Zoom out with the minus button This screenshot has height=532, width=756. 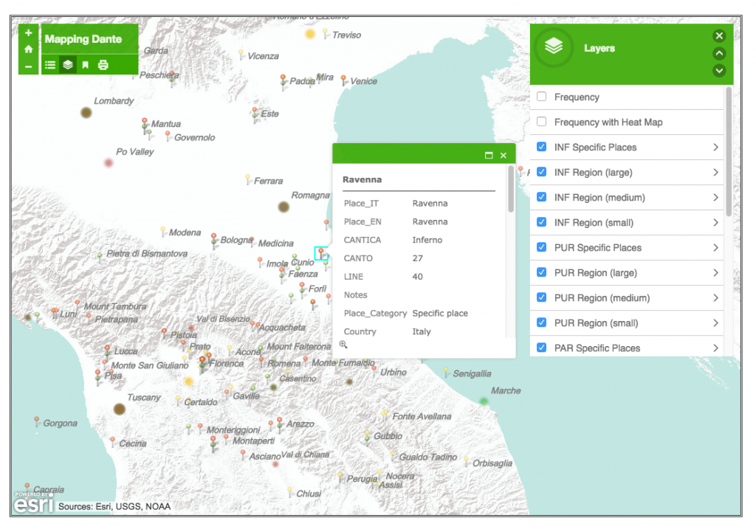pyautogui.click(x=29, y=66)
